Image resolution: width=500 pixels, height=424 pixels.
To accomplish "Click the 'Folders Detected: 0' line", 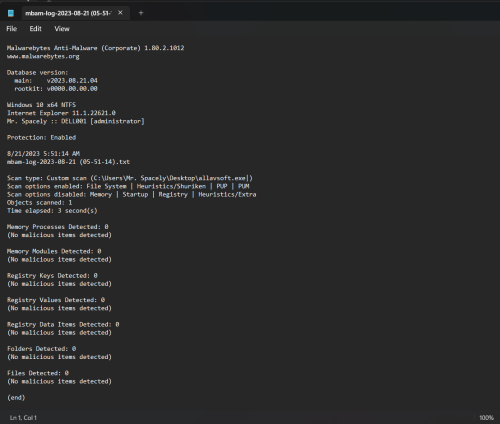I will click(41, 349).
